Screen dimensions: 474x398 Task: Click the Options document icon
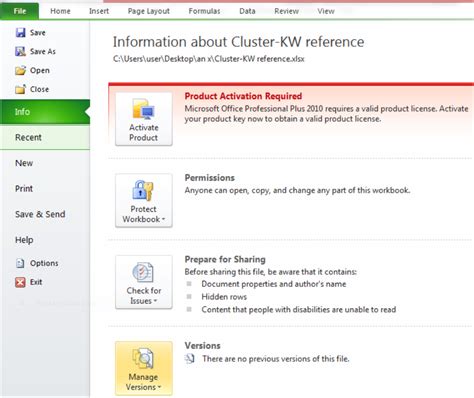(20, 263)
